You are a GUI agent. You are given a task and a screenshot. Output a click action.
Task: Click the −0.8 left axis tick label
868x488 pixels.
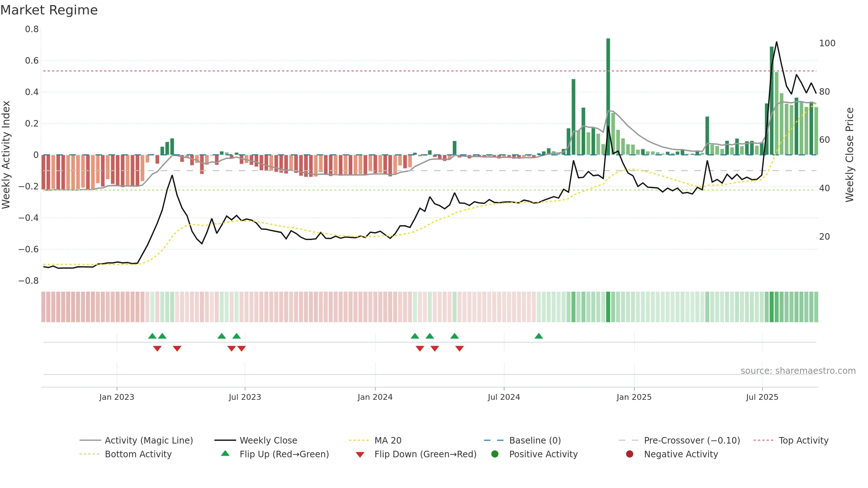coord(29,281)
